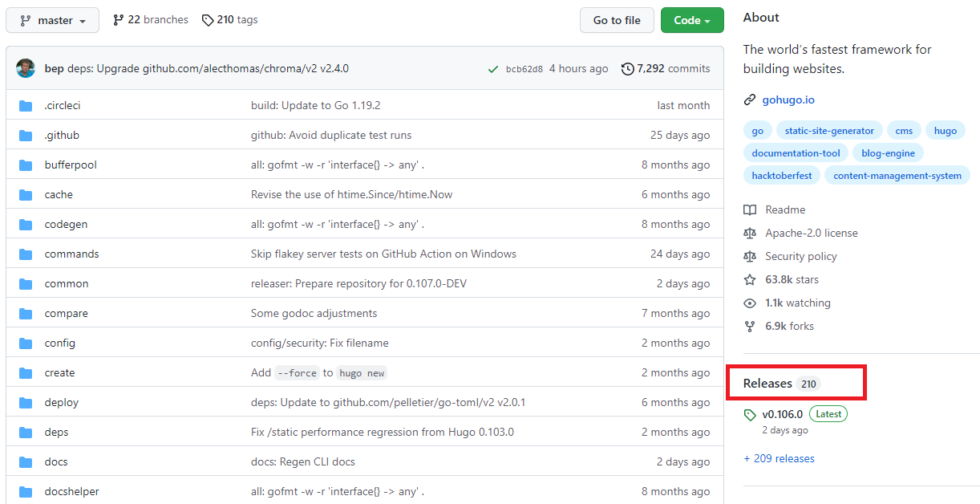Open the Readme link

pos(785,209)
